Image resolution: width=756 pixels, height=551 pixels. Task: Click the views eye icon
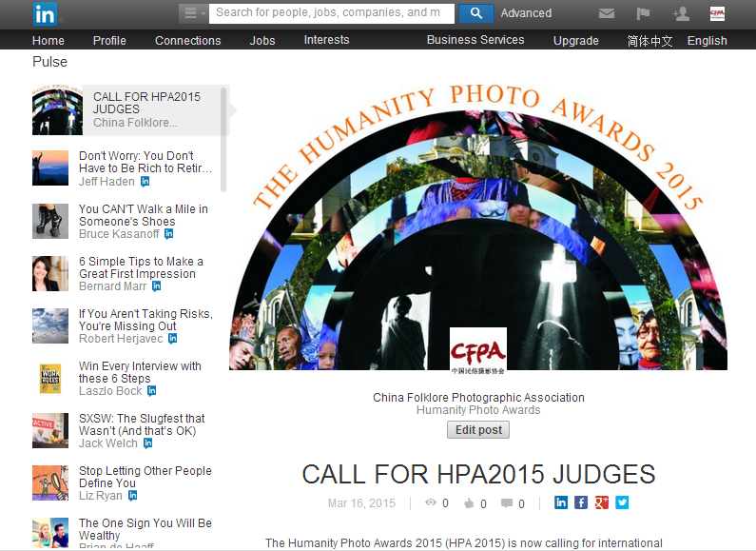pos(431,502)
